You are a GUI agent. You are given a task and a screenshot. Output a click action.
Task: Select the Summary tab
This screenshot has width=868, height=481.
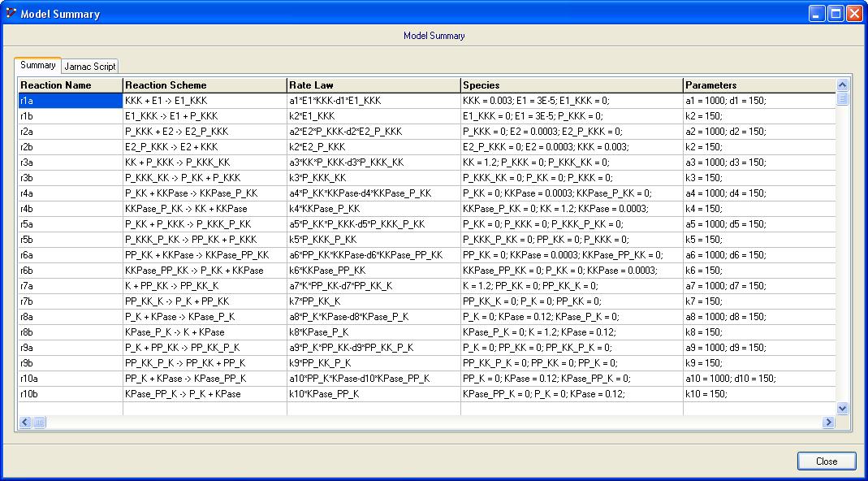[x=38, y=65]
